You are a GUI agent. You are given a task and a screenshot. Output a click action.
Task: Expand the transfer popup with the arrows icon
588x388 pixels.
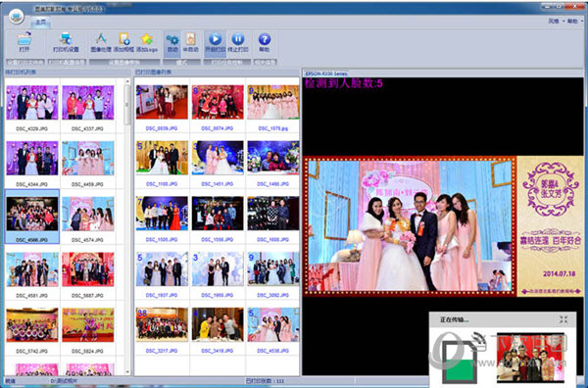[563, 319]
